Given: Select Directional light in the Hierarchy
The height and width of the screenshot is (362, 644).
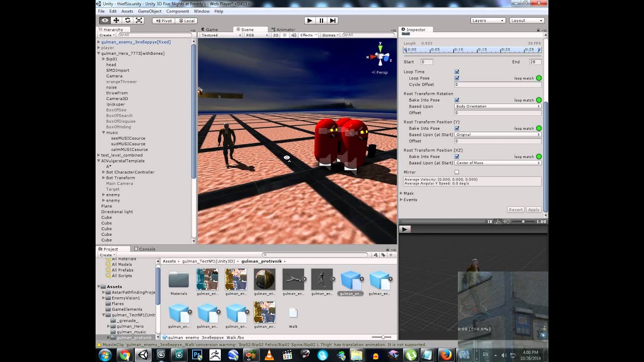Looking at the screenshot, I should (117, 212).
